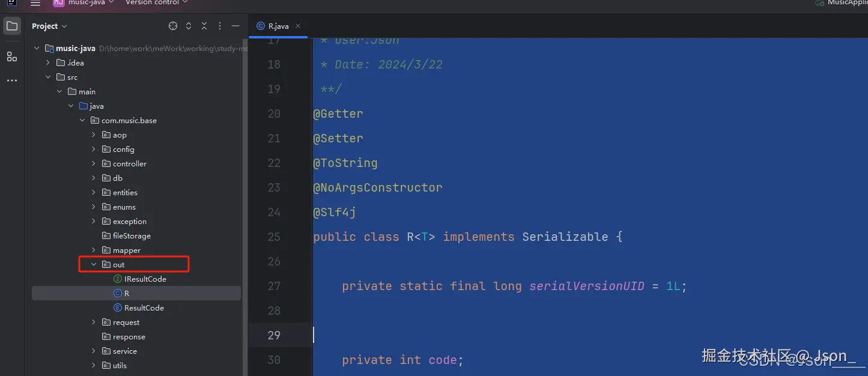This screenshot has width=868, height=376.
Task: Open the Project view selector dropdown
Action: (x=49, y=26)
